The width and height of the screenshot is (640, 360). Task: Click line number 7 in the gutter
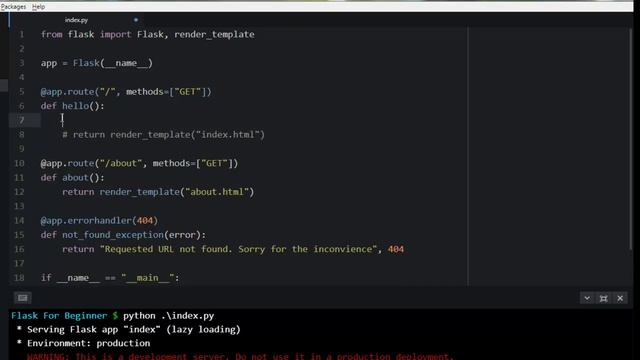[22, 120]
